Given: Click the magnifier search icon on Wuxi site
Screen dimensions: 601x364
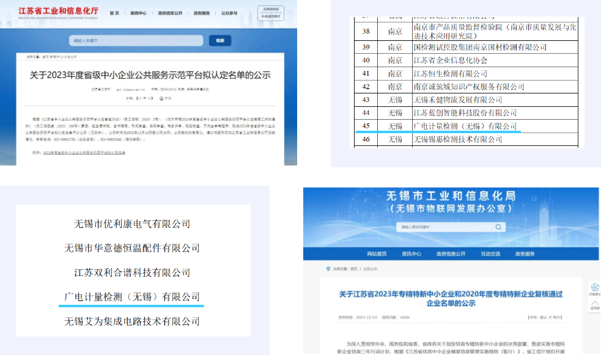Looking at the screenshot, I should click(500, 227).
